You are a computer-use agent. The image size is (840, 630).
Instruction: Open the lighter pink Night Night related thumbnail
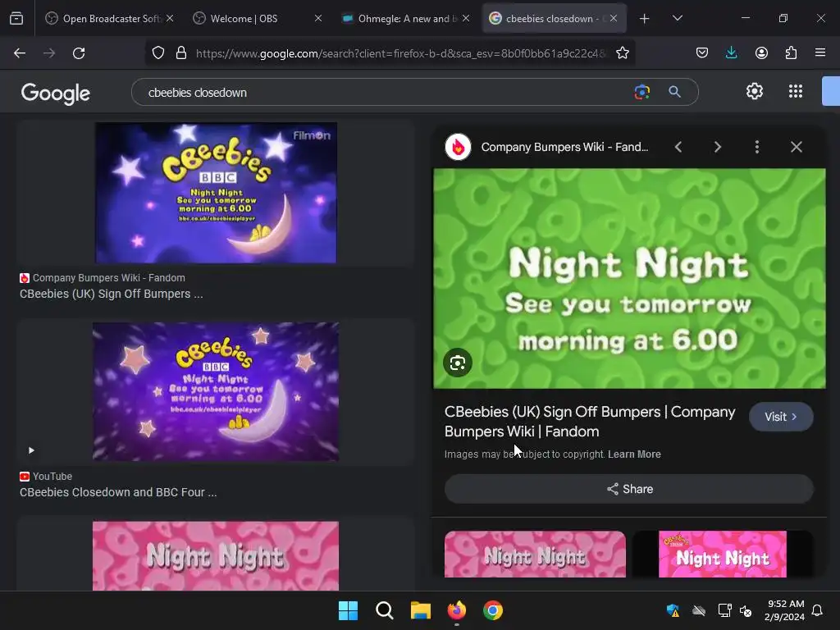pos(535,555)
